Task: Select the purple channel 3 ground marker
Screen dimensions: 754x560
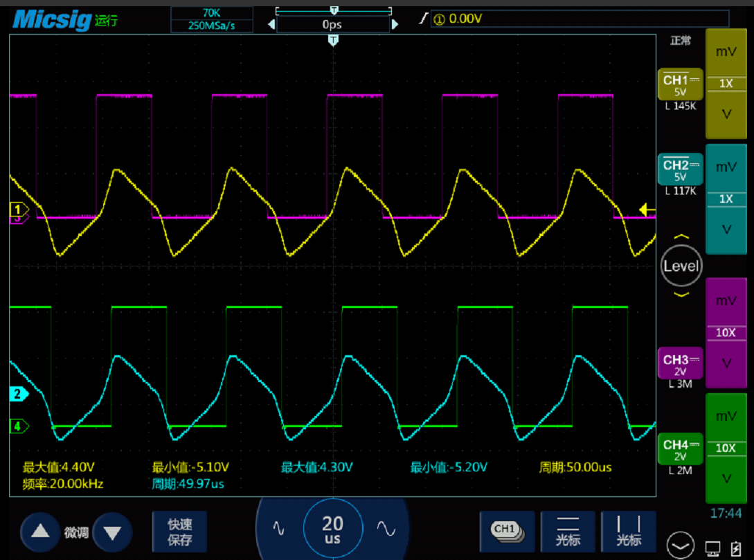Action: (x=19, y=219)
